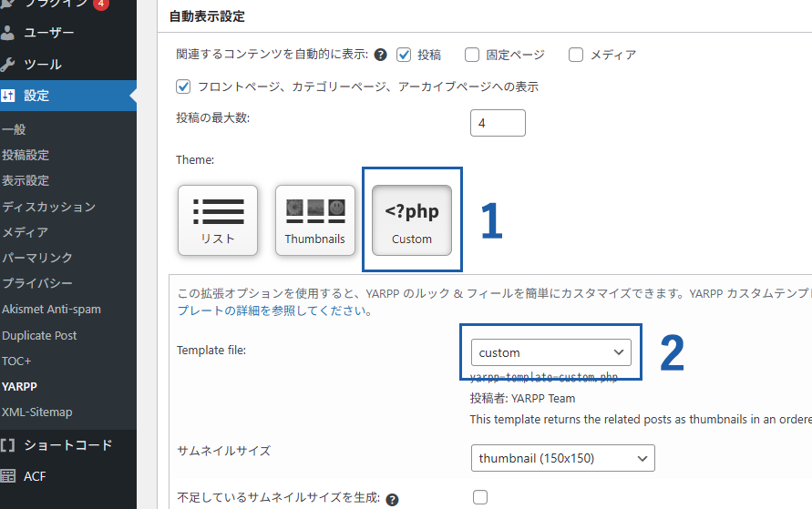Check the 固定ページ checkbox
Screen dimensions: 812x509
click(x=472, y=55)
